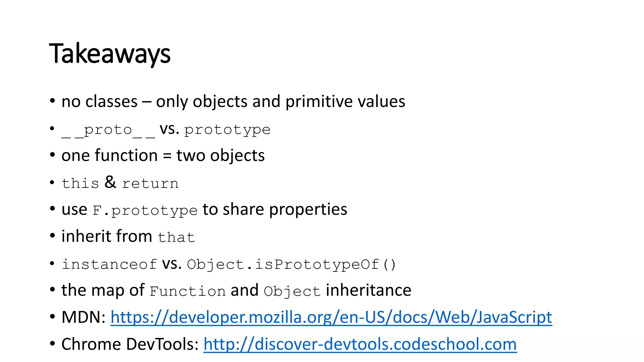The height and width of the screenshot is (362, 644).
Task: Click the 'inherit from' text
Action: (x=107, y=236)
